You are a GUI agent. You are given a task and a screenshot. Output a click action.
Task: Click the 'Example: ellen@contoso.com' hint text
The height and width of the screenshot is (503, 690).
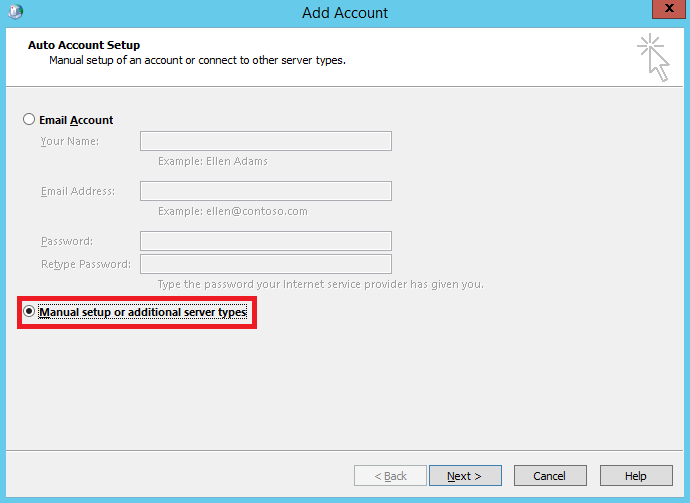[233, 211]
